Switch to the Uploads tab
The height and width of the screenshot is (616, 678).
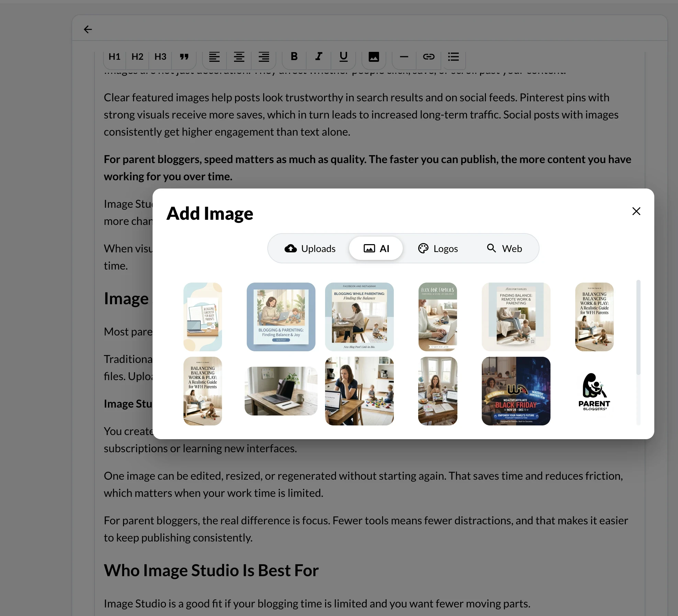coord(310,248)
